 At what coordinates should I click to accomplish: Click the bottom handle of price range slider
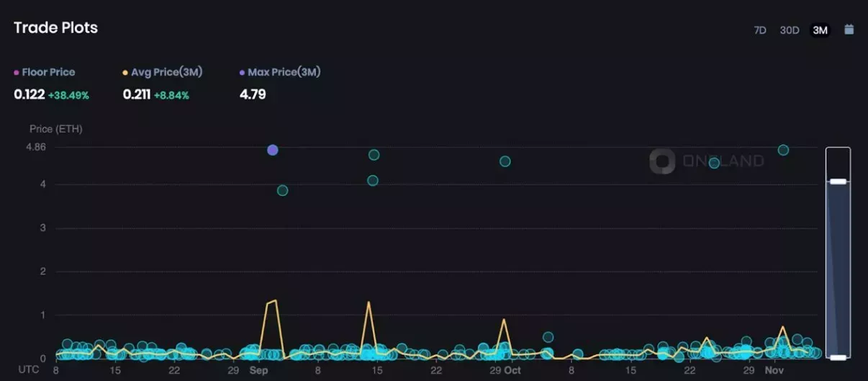pyautogui.click(x=838, y=357)
